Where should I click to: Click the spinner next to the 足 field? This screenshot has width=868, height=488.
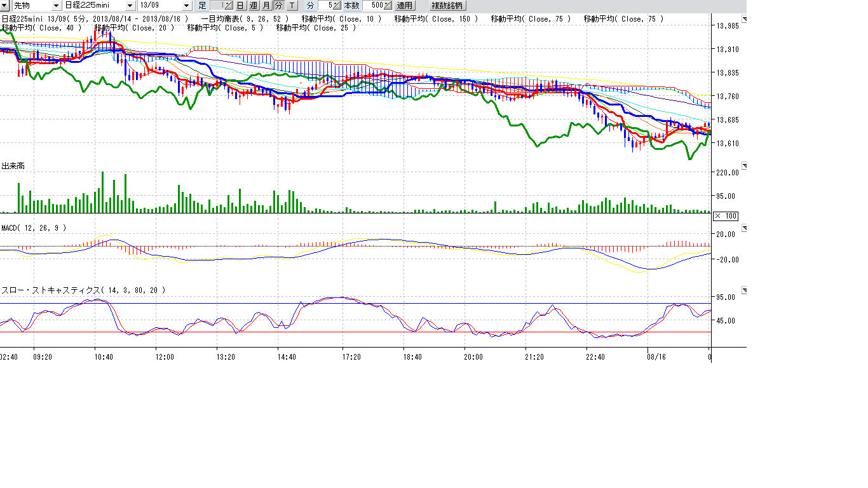pos(229,5)
